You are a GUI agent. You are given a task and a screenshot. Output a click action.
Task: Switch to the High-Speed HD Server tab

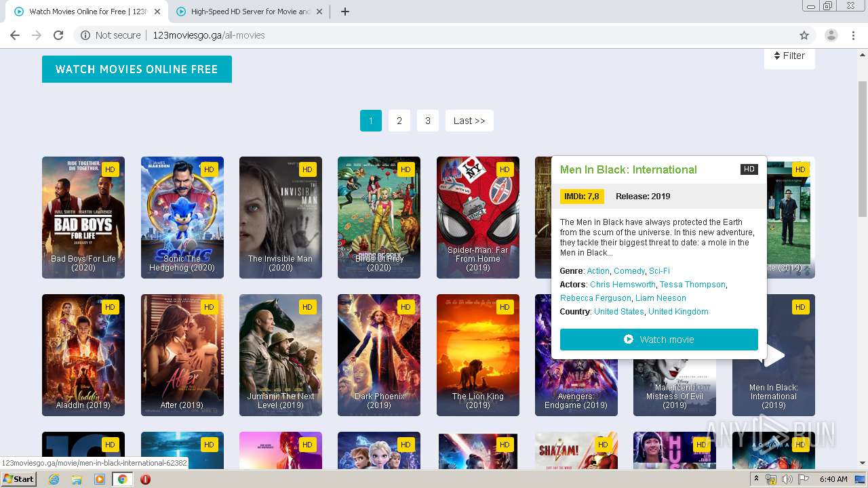(x=250, y=12)
